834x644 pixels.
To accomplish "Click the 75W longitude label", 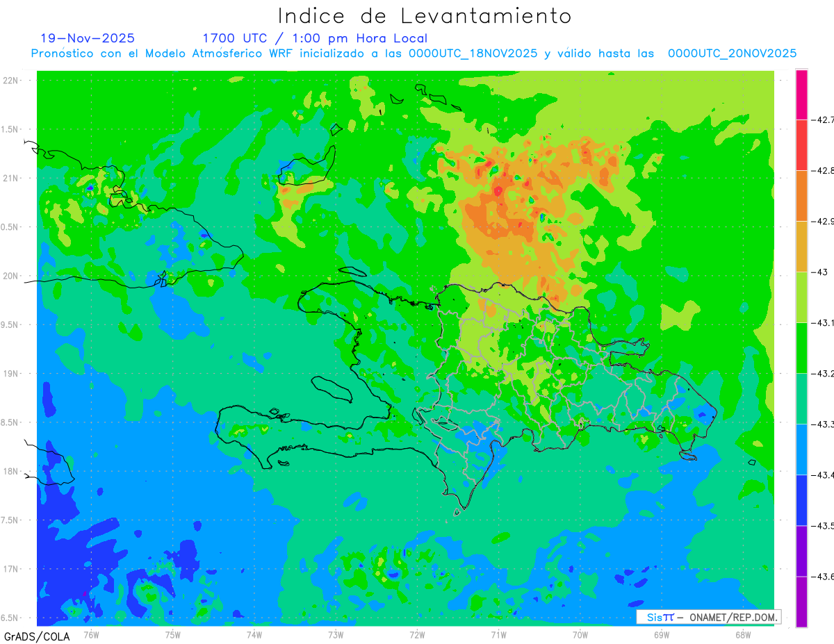I will (173, 635).
